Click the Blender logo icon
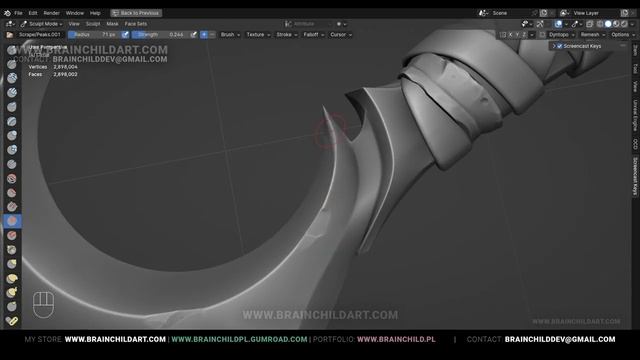The image size is (640, 360). click(x=7, y=13)
